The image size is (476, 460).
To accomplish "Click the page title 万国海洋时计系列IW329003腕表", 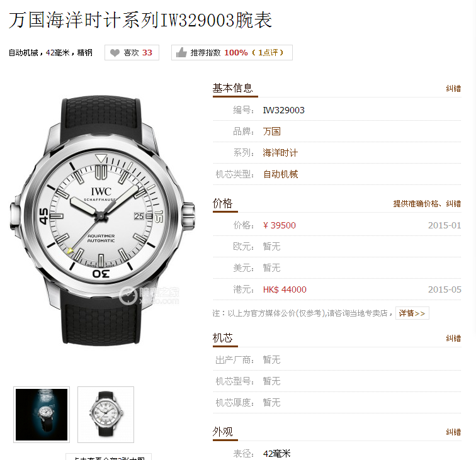I will 140,20.
